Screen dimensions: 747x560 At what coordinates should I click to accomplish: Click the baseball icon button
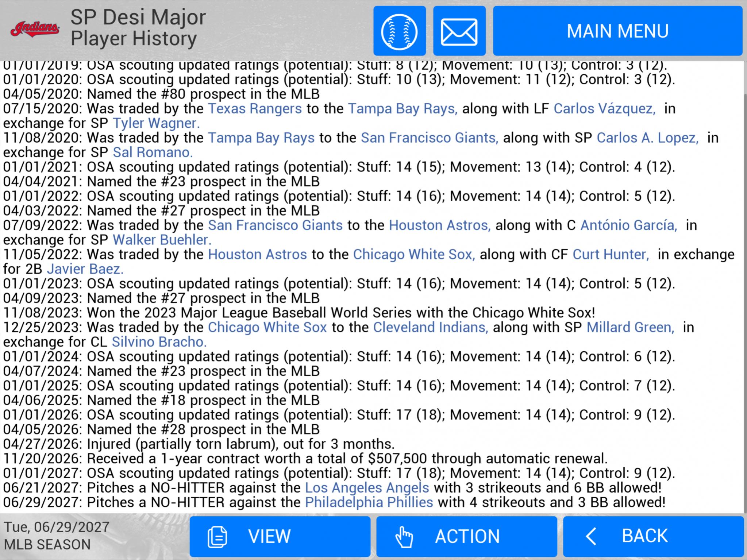click(x=399, y=31)
